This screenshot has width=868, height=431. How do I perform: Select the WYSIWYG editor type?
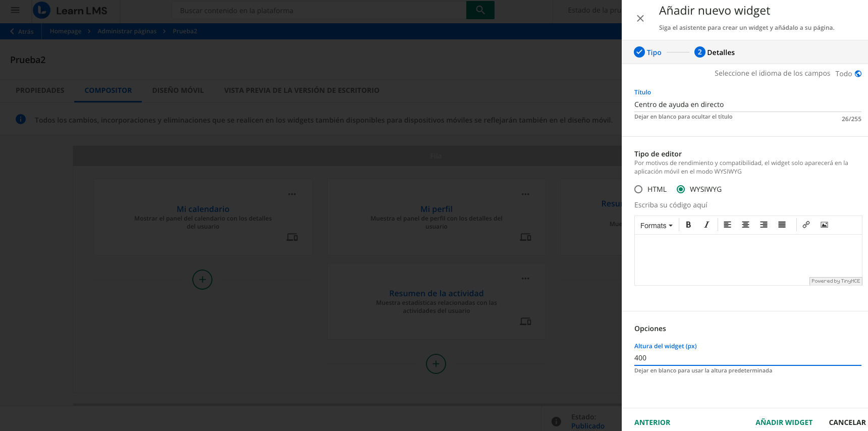point(681,189)
